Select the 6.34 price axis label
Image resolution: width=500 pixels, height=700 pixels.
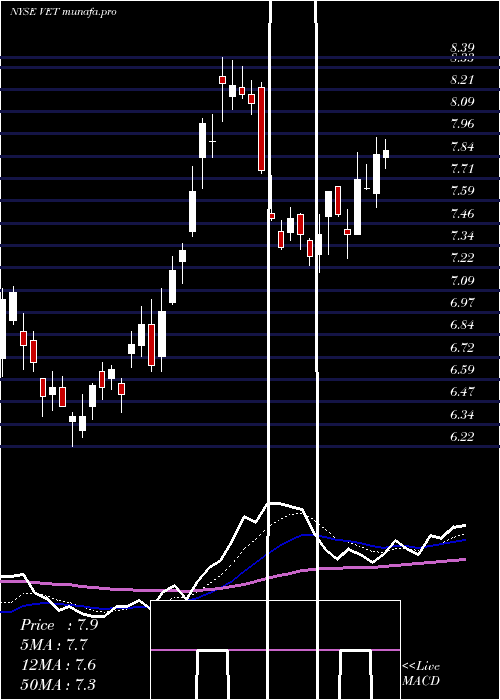(x=462, y=415)
